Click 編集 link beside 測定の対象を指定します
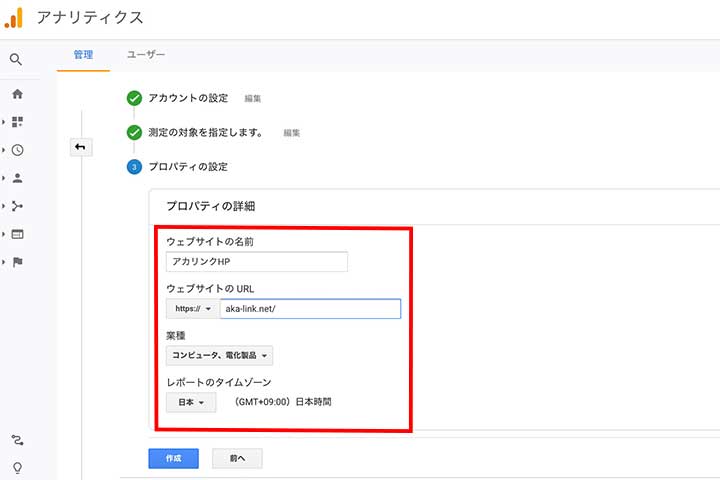The height and width of the screenshot is (480, 720). pos(292,133)
